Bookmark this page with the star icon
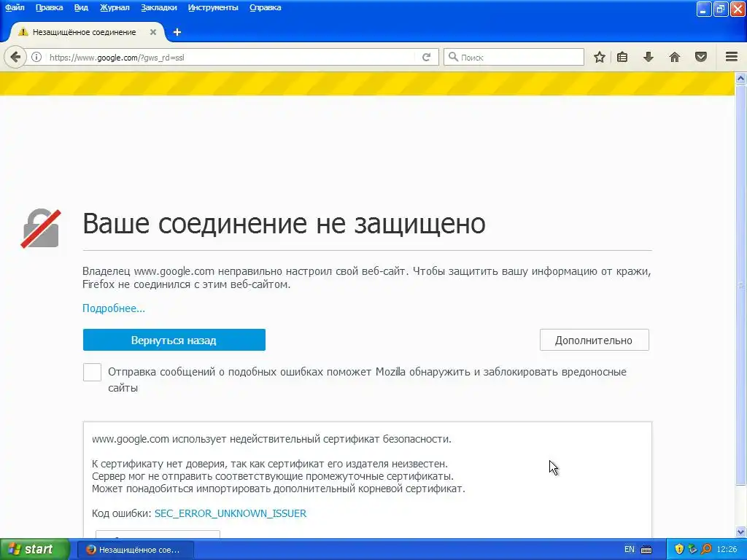 pyautogui.click(x=600, y=58)
